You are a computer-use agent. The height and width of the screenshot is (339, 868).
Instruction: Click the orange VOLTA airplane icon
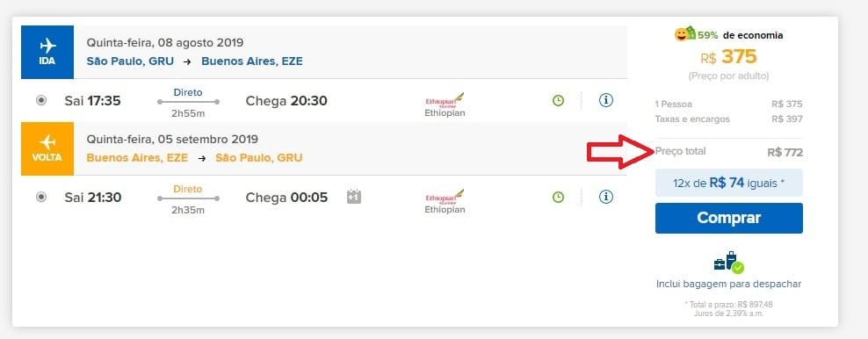click(47, 142)
